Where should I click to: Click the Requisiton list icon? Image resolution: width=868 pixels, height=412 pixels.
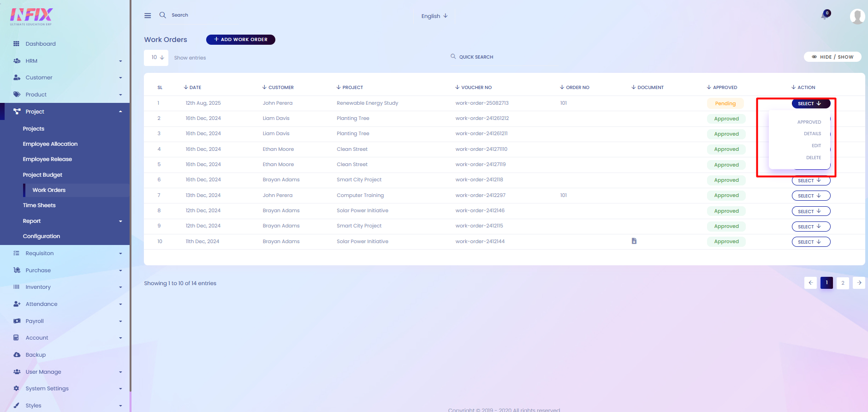17,253
